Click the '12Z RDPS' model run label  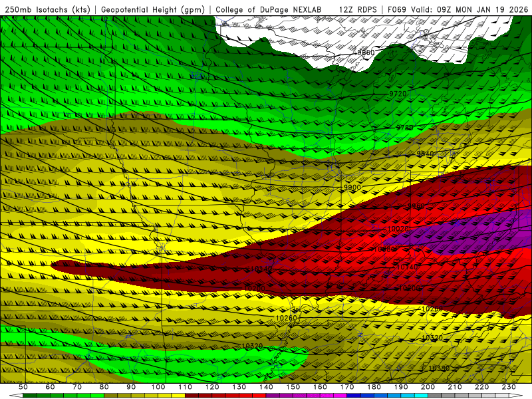click(358, 10)
